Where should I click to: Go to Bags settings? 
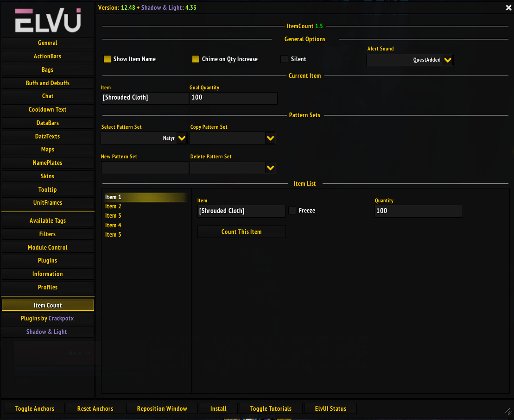point(48,70)
